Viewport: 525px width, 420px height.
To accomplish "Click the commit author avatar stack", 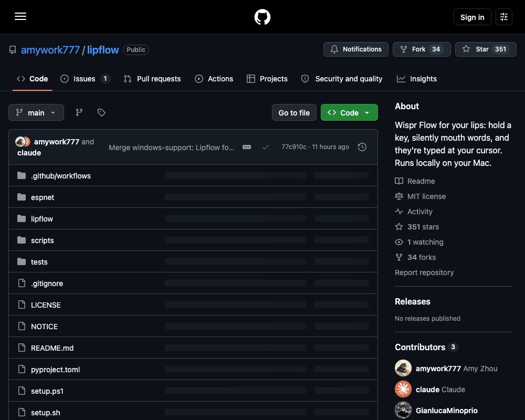I will (23, 142).
